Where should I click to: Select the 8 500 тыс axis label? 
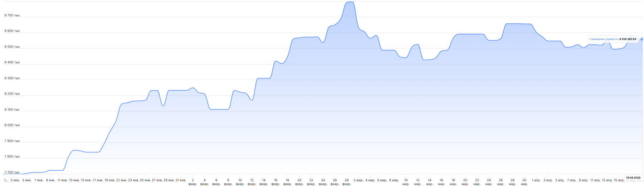pyautogui.click(x=12, y=47)
